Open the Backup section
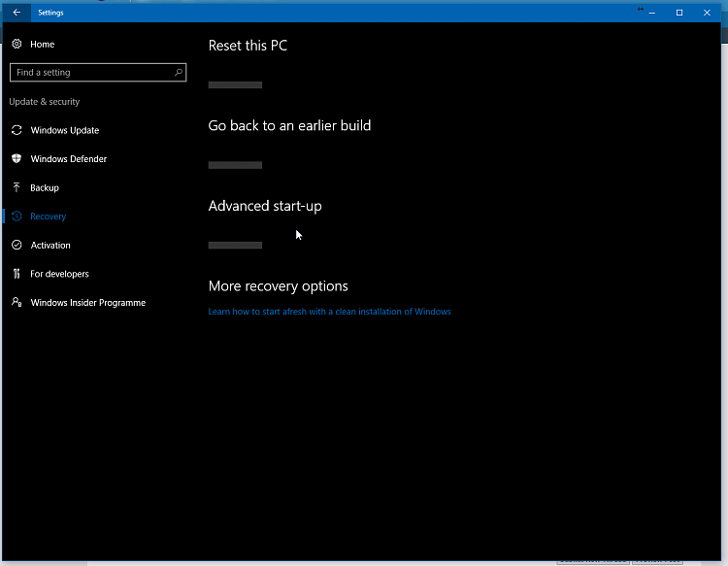 (x=45, y=187)
